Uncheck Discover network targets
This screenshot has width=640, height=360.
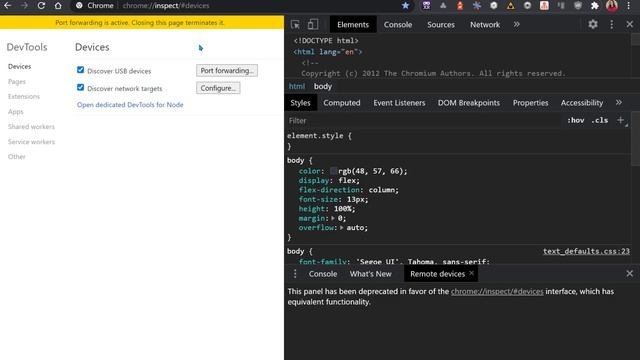tap(80, 88)
